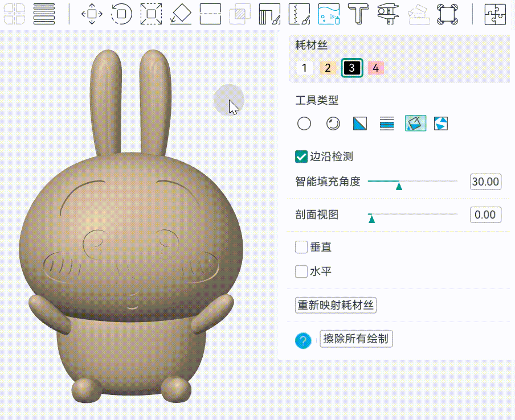Enable the 水平 checkbox
This screenshot has height=420, width=515.
(x=301, y=271)
